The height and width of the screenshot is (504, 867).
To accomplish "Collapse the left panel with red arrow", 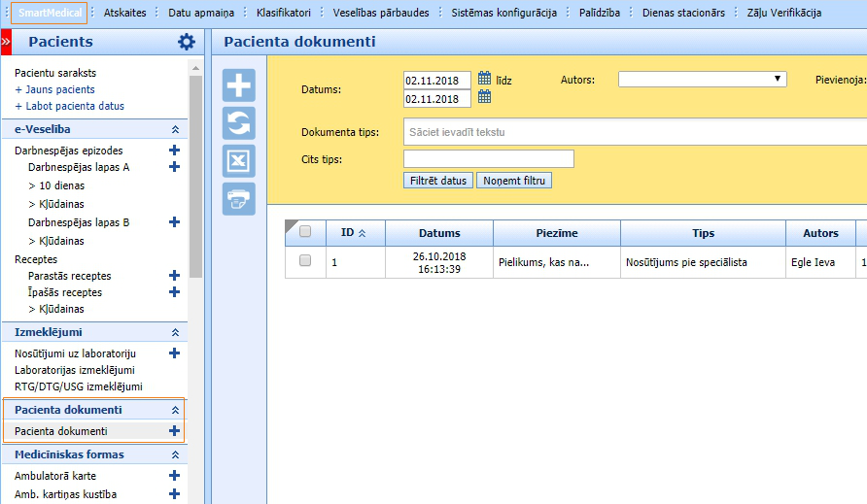I will (x=6, y=42).
